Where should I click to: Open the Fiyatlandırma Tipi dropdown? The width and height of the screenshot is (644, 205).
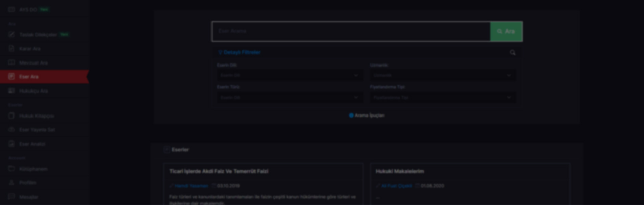(x=443, y=97)
